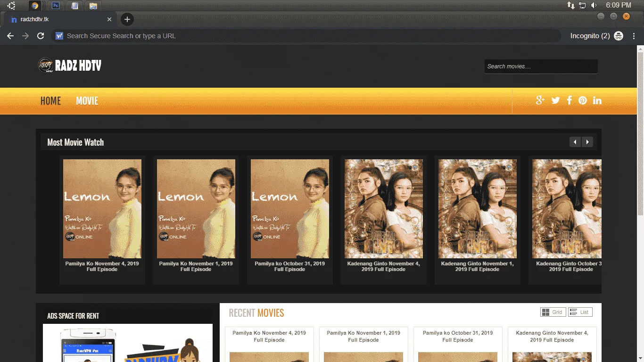Click the carousel caption 'Kadenang Ginto November 4, 2019 Full Episode'
This screenshot has width=644, height=362.
(384, 266)
